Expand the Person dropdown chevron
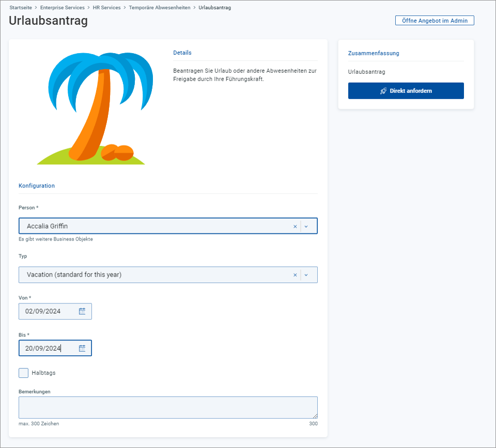 coord(306,226)
